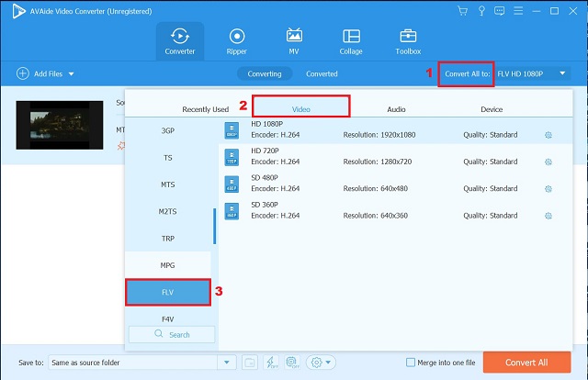Choose TRP format in sidebar
This screenshot has height=380, width=588.
(x=167, y=239)
